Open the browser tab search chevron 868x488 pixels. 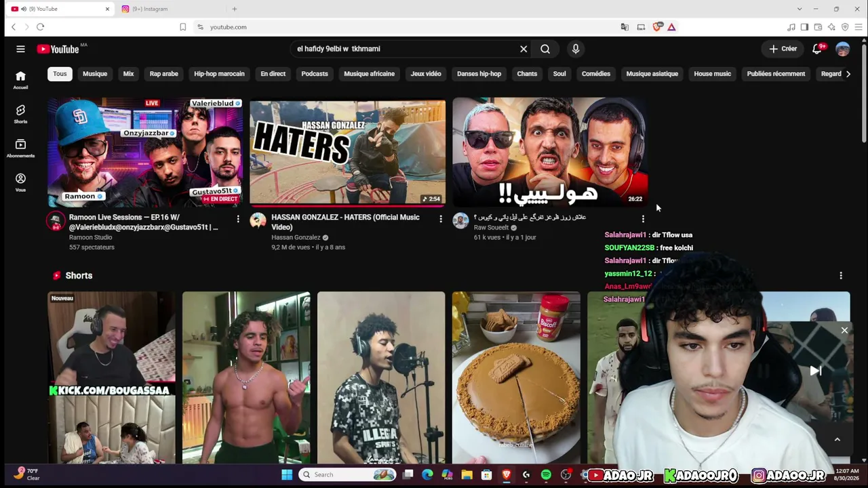point(800,9)
